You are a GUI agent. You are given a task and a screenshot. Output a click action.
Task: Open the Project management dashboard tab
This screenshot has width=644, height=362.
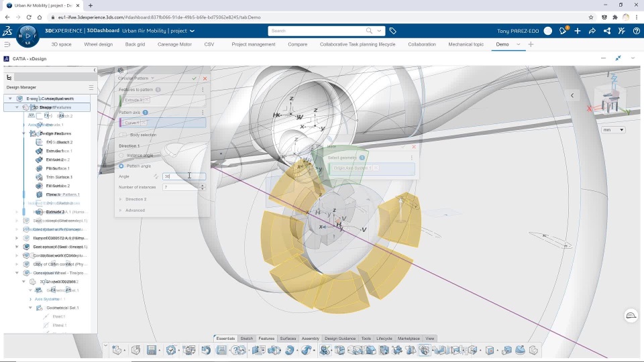point(254,44)
